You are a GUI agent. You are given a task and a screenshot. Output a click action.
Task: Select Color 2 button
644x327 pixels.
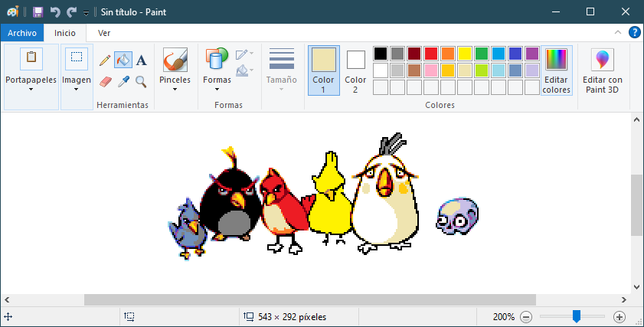pos(355,70)
